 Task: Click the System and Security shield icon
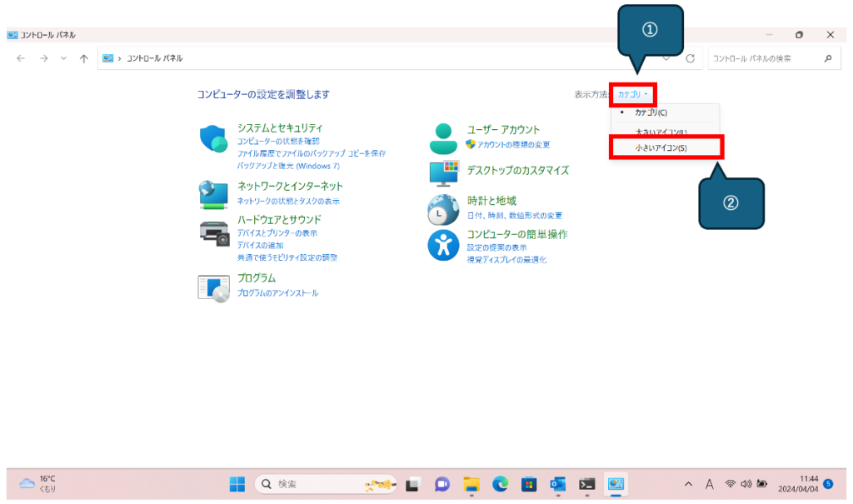tap(213, 139)
